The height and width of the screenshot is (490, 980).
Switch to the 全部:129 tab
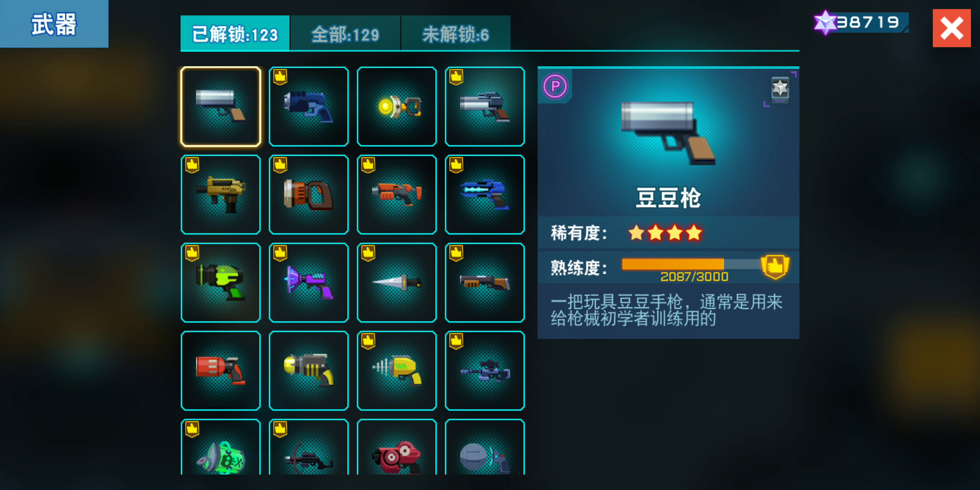[345, 33]
